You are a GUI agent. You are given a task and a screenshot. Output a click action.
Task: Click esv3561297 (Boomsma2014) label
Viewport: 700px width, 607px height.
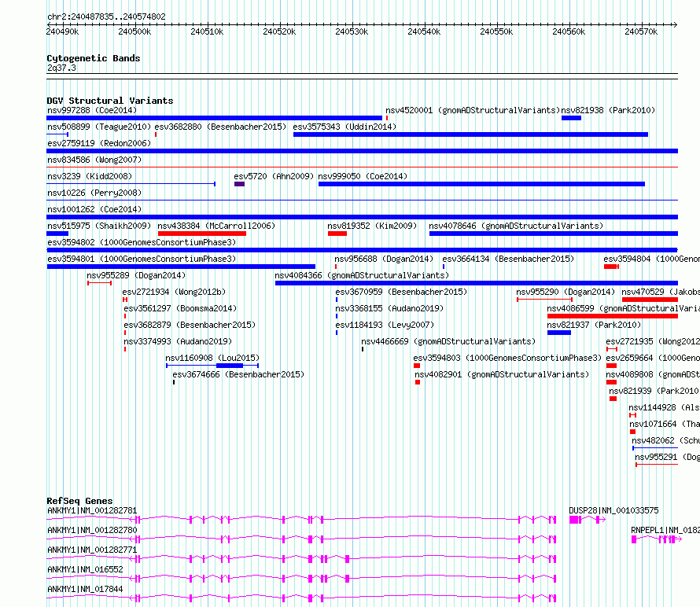(x=180, y=308)
